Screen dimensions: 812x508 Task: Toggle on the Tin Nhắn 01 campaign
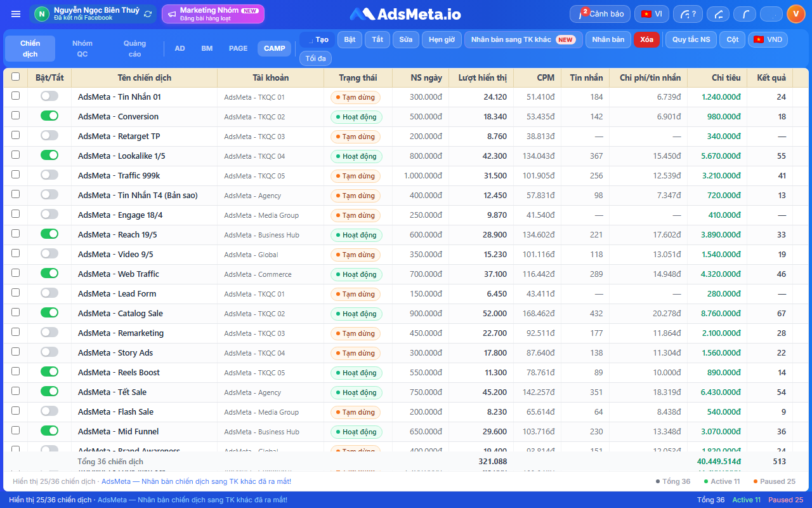tap(49, 97)
